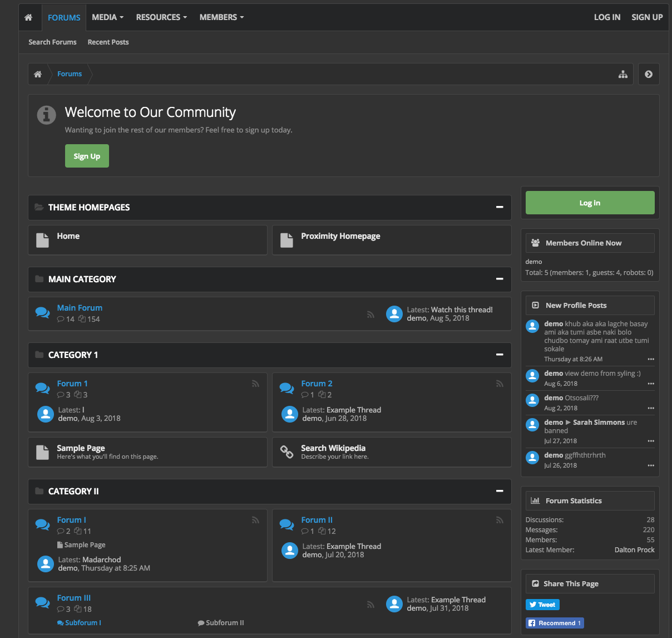The height and width of the screenshot is (638, 672).
Task: Click the Forum 2 chat bubbles icon
Action: click(x=287, y=388)
